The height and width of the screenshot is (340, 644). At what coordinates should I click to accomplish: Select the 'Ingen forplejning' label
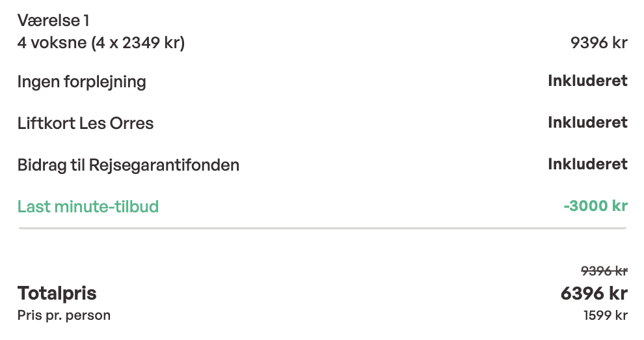tap(81, 82)
